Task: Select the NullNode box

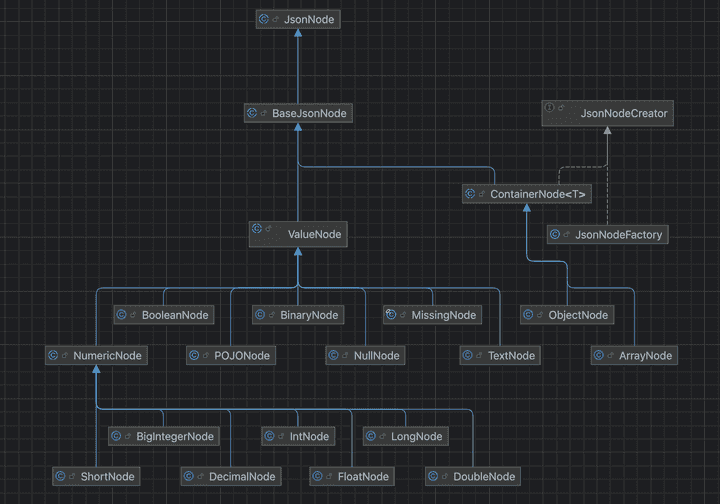Action: click(366, 355)
